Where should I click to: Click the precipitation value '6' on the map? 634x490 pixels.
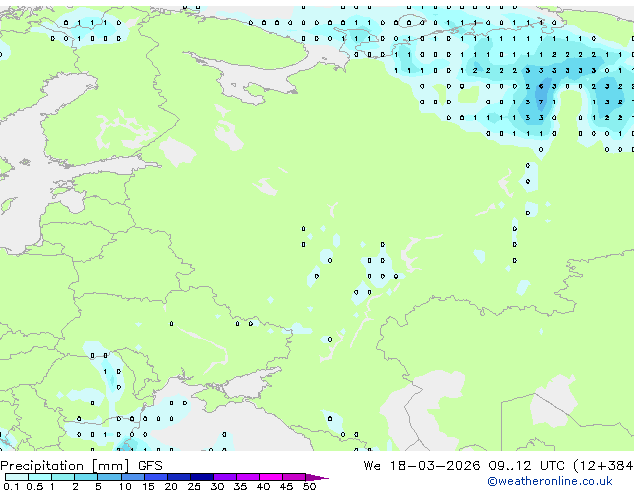(541, 86)
